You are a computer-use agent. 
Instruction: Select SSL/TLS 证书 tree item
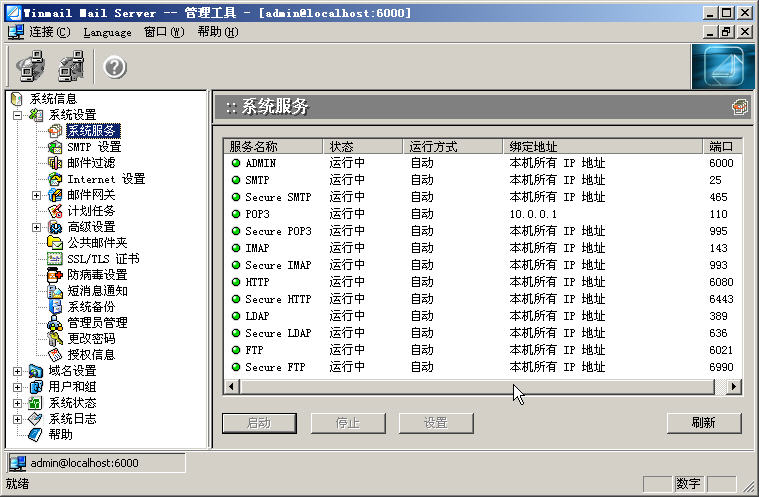(x=102, y=259)
